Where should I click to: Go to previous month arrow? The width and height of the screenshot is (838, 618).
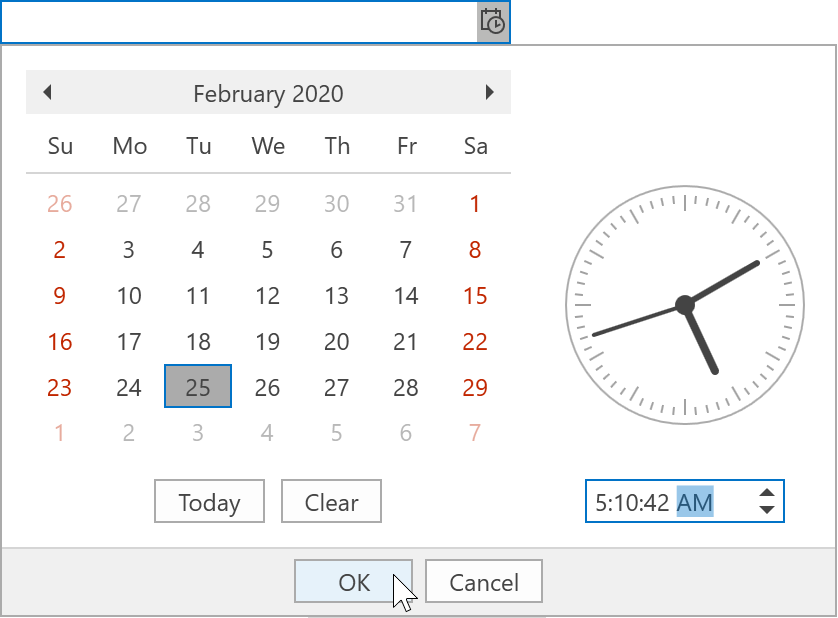(x=47, y=93)
